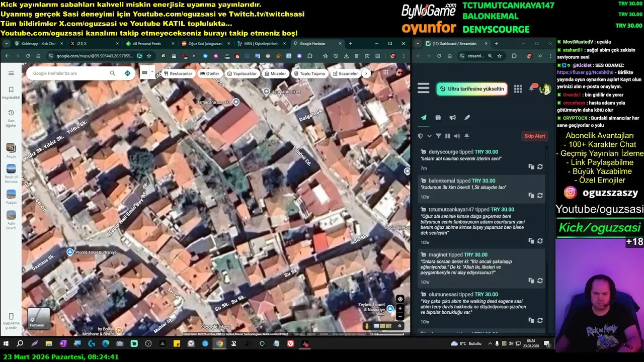
Task: Open the weather widget showing 8°C Bulutlu
Action: (466, 344)
